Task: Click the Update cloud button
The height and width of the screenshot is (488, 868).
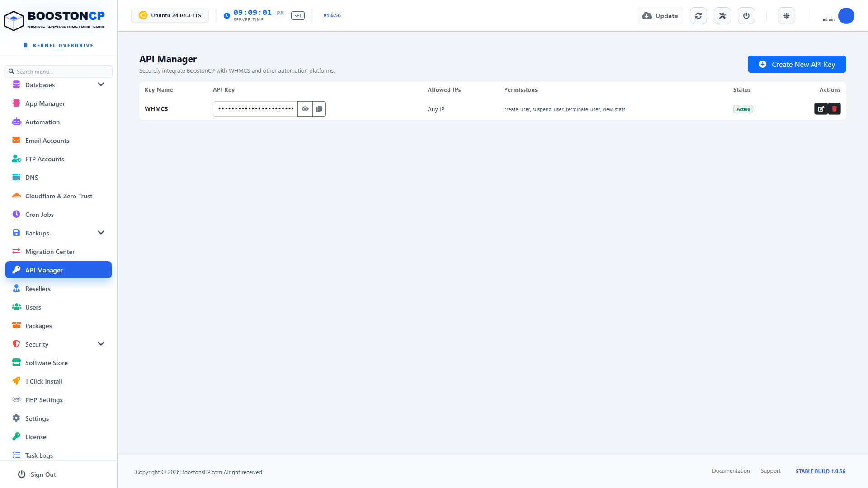Action: pyautogui.click(x=660, y=16)
